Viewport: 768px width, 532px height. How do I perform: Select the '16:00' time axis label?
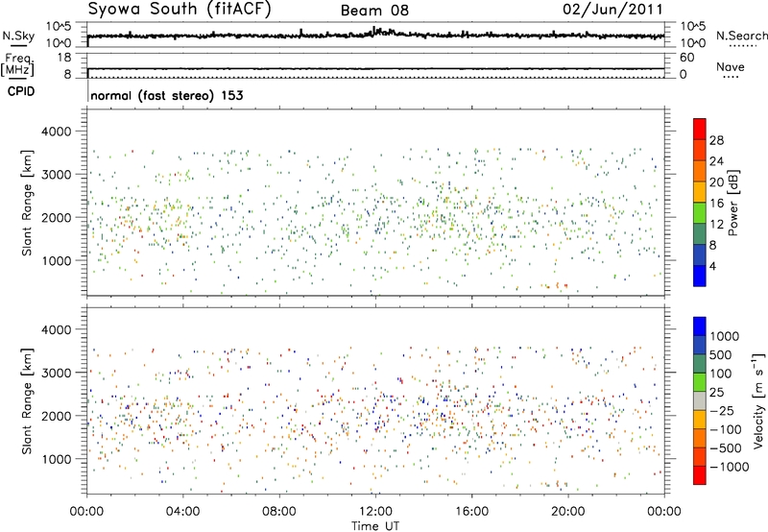tap(471, 512)
